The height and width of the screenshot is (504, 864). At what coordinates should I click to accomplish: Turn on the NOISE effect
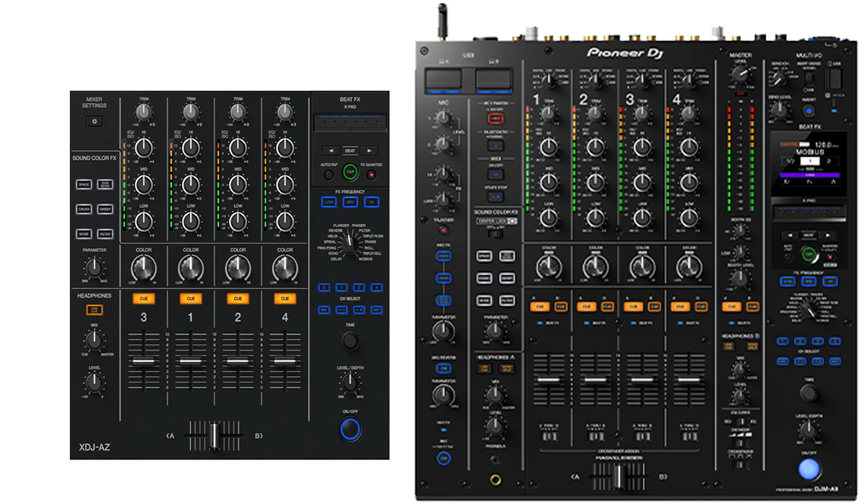84,233
